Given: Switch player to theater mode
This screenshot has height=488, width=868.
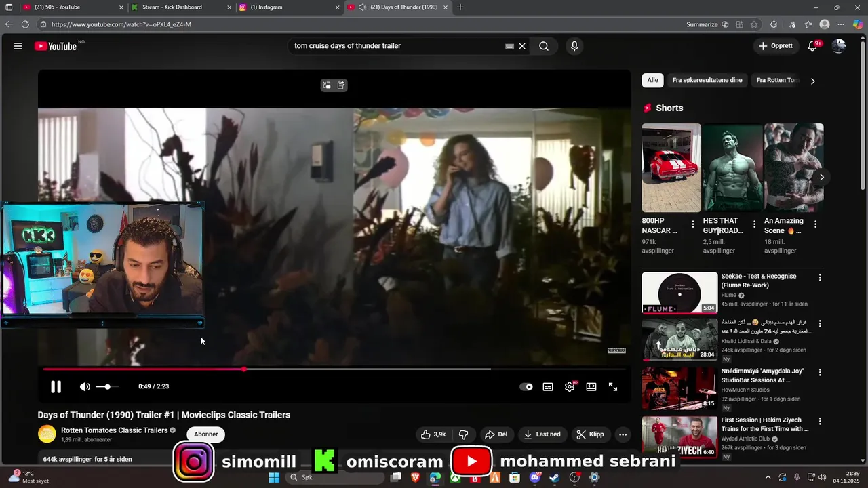Looking at the screenshot, I should coord(591,387).
